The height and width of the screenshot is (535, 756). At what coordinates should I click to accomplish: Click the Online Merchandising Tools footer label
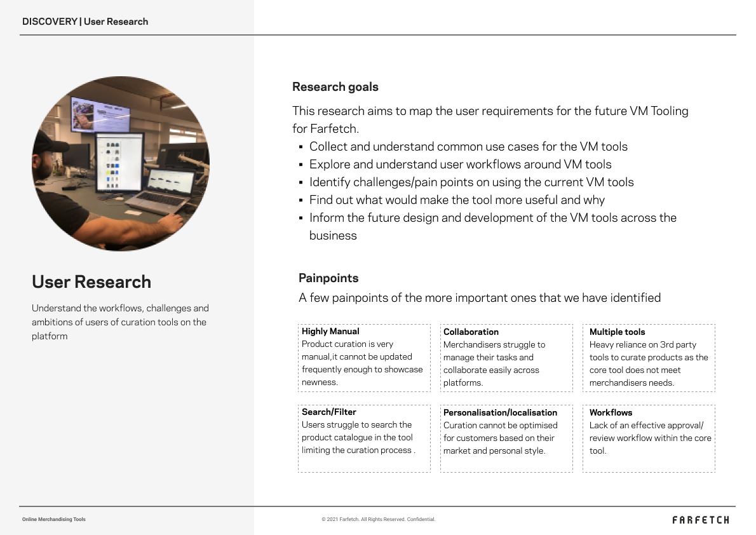54,520
